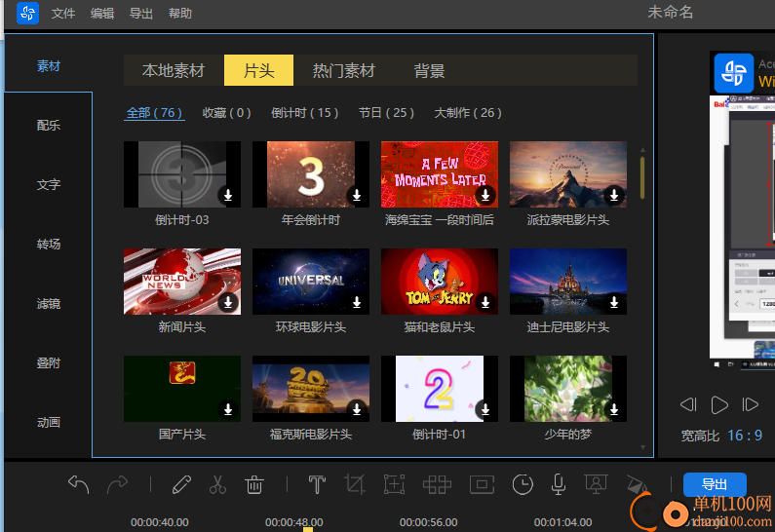The height and width of the screenshot is (532, 775).
Task: Download the 海绵宝宝 一段时间后 clip
Action: coord(485,195)
